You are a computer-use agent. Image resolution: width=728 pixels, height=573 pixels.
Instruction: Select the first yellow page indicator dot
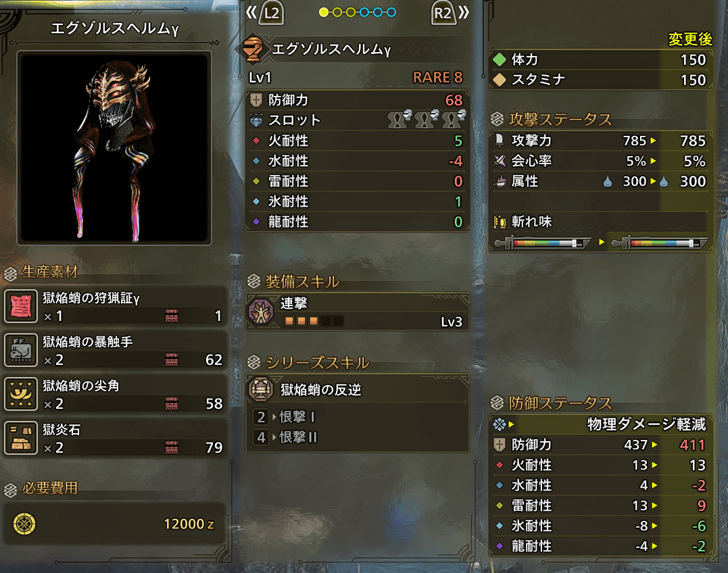[x=324, y=12]
